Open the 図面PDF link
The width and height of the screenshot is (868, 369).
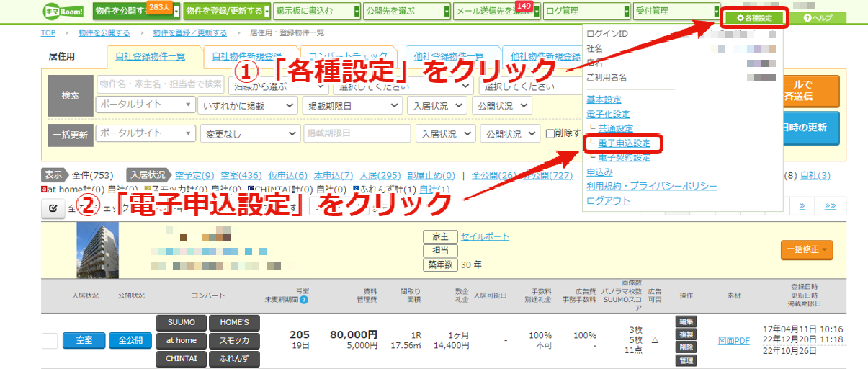[733, 341]
